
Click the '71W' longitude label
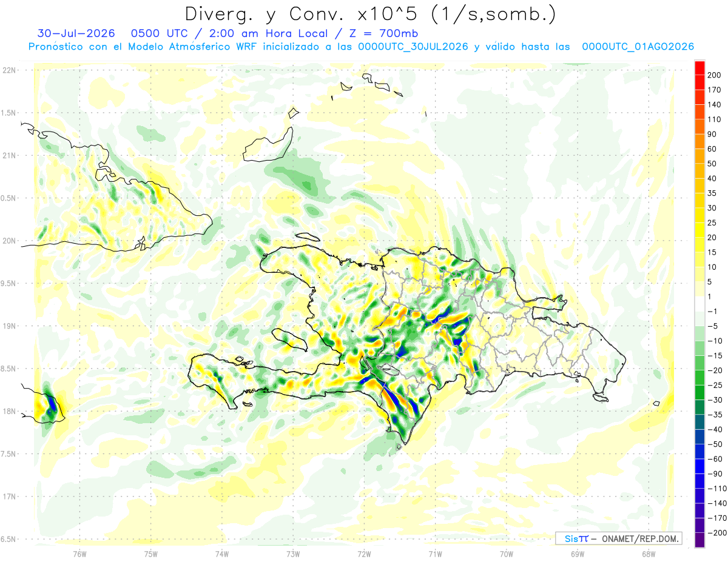[435, 554]
